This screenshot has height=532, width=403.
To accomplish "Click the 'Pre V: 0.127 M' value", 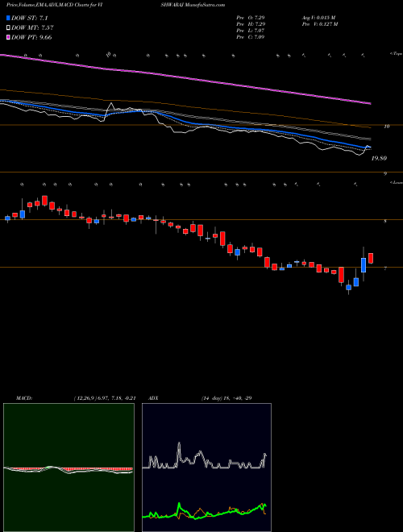I will [x=319, y=24].
